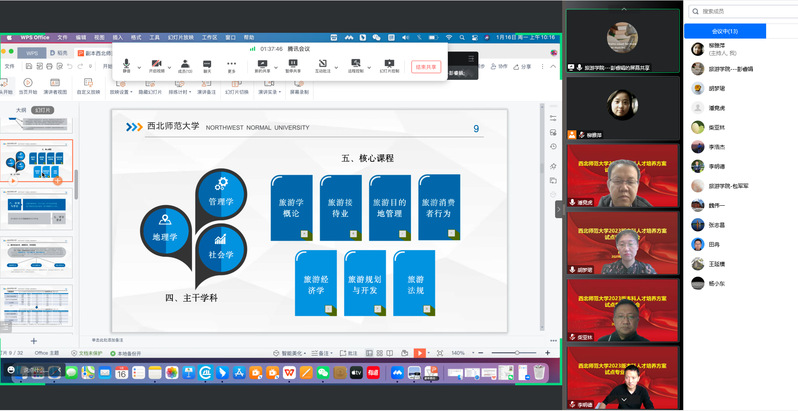Open the members list (成员)
798x411 pixels.
point(185,66)
